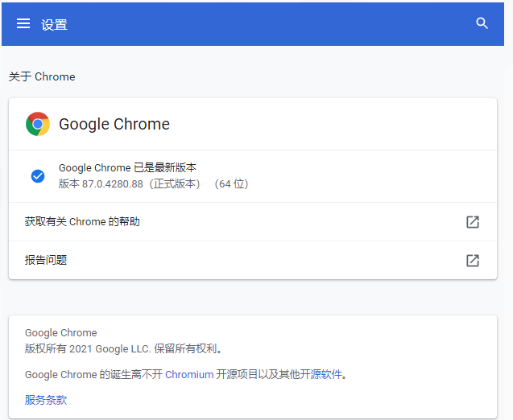Click the external link icon for Chrome help
This screenshot has height=420, width=513.
473,222
